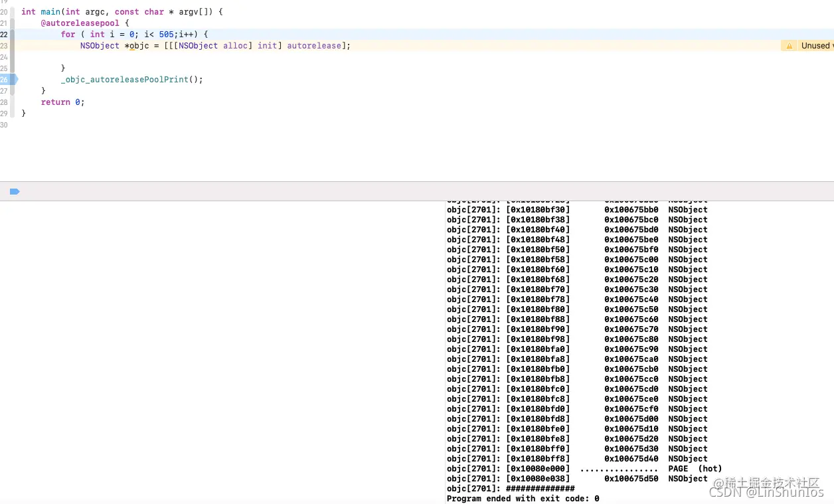This screenshot has height=504, width=834.
Task: Click the 'for' keyword in the loop
Action: click(x=68, y=35)
